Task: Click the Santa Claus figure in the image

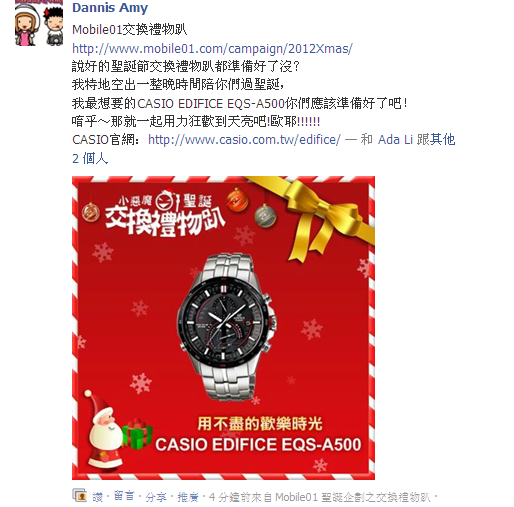Action: (104, 430)
